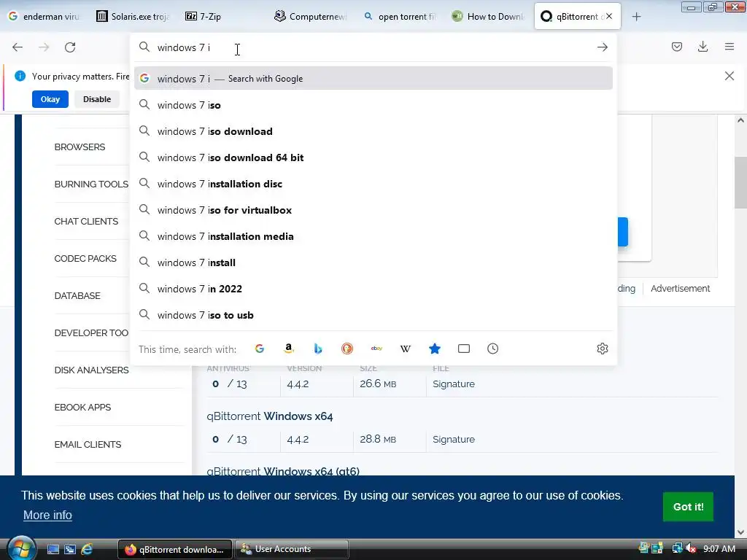Open the BROWSERS category
The image size is (747, 560).
click(80, 147)
